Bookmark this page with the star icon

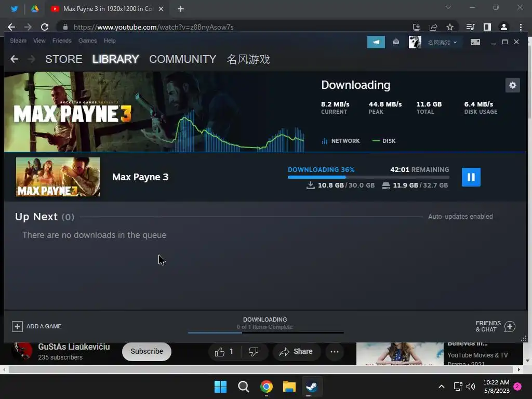[450, 27]
